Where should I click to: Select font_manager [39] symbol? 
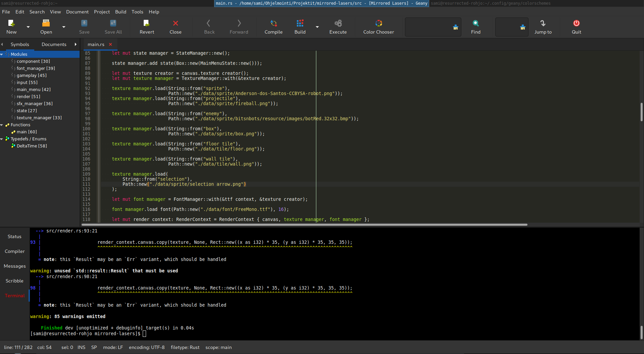36,68
